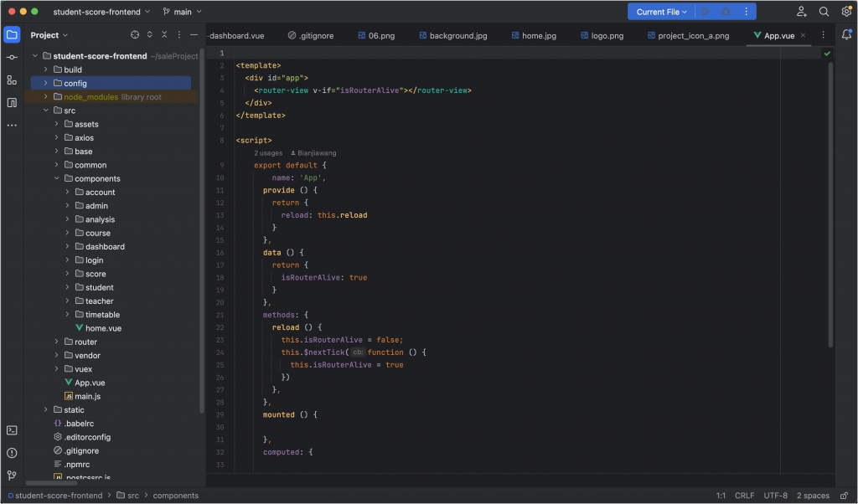Open the Current File run configuration dropdown
Image resolution: width=858 pixels, height=504 pixels.
(661, 12)
